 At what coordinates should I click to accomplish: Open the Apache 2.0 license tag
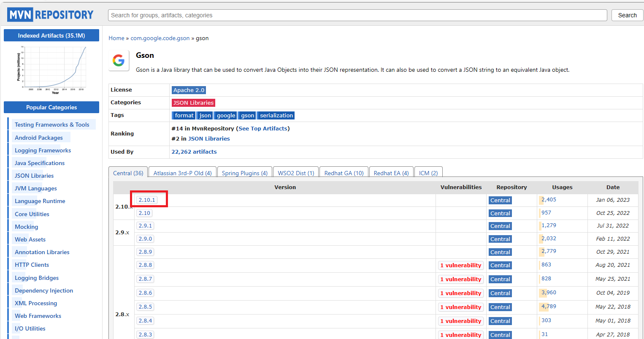click(189, 90)
